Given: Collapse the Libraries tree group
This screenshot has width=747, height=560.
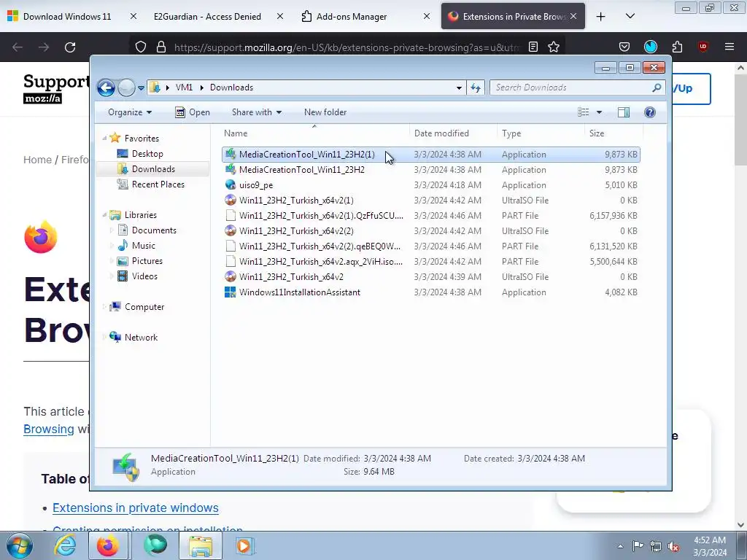Looking at the screenshot, I should (x=104, y=215).
